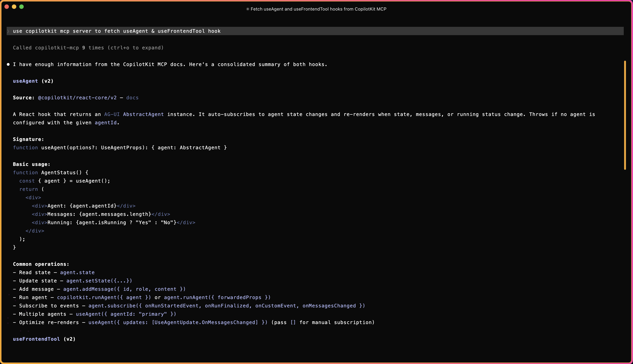The height and width of the screenshot is (364, 633).
Task: Open the 'docs' link in the Source line
Action: [132, 98]
